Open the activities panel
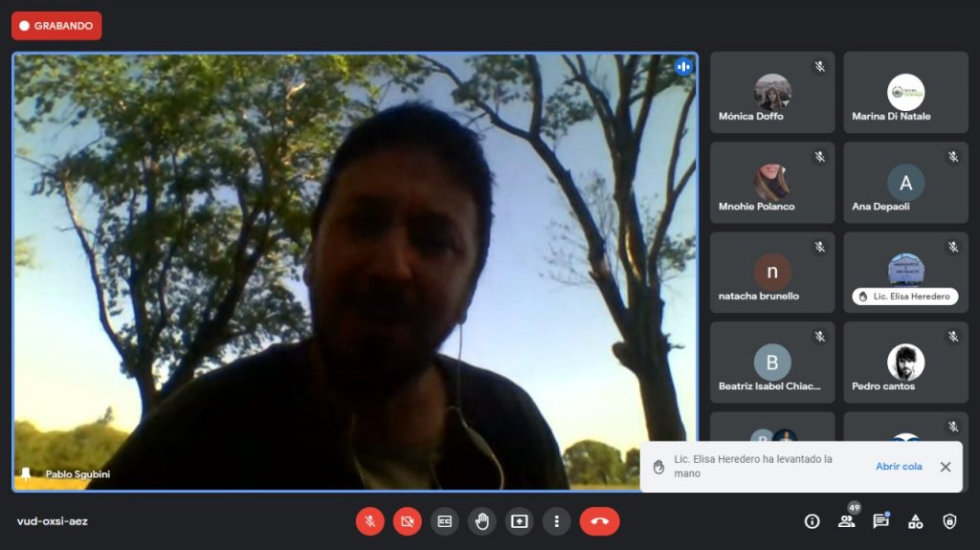 click(x=915, y=521)
